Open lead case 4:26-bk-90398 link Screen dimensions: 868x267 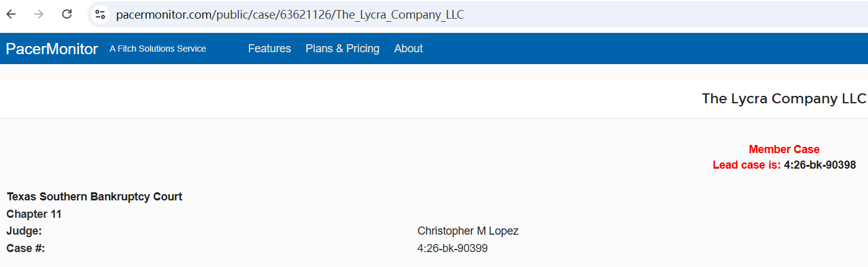point(819,165)
